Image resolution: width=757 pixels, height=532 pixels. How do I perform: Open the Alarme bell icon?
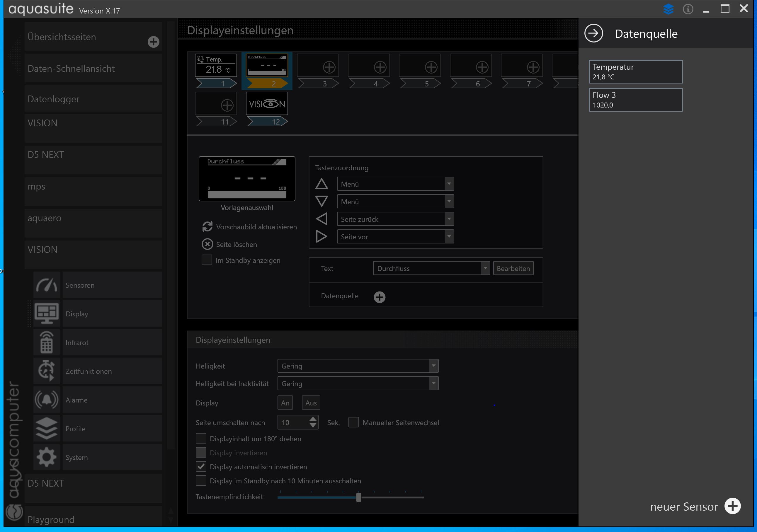point(46,400)
